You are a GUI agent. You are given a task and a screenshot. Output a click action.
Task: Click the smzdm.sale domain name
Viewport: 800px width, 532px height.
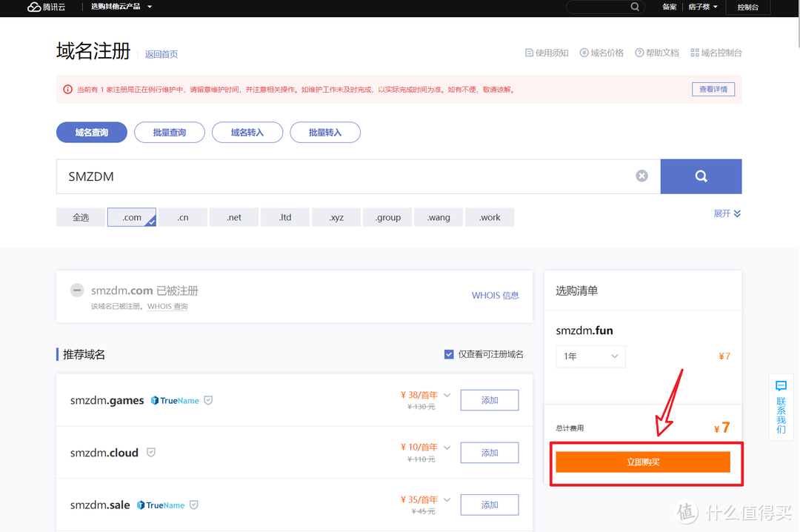coord(100,505)
